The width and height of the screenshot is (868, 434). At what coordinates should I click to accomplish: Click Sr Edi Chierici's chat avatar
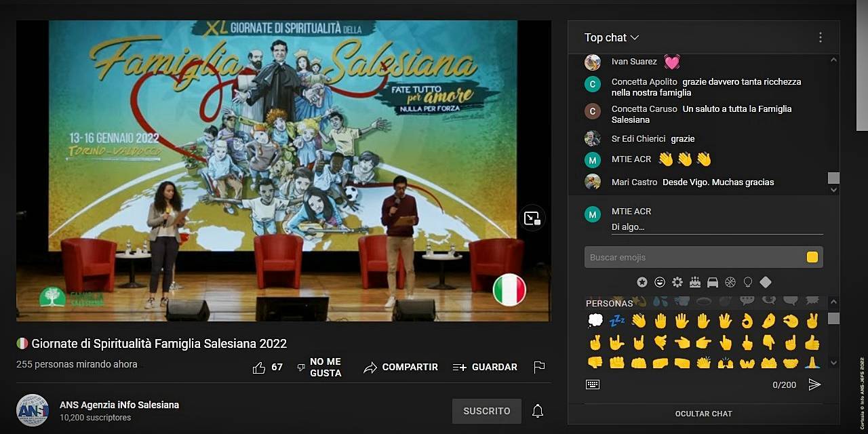[x=593, y=138]
